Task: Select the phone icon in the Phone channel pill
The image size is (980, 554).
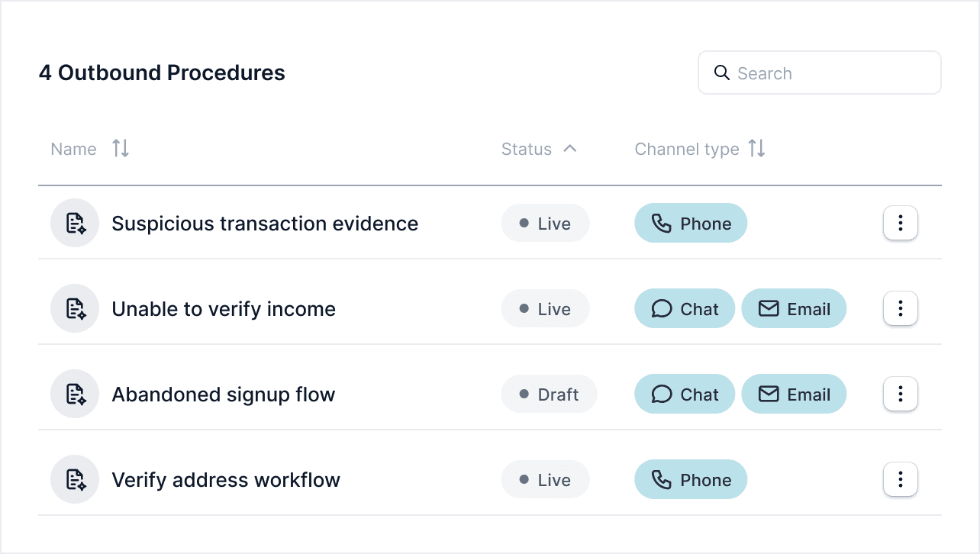Action: tap(662, 223)
